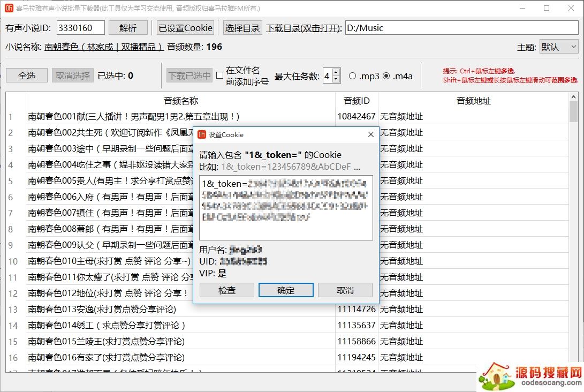Increase the max task count
The height and width of the screenshot is (392, 584).
pyautogui.click(x=336, y=72)
